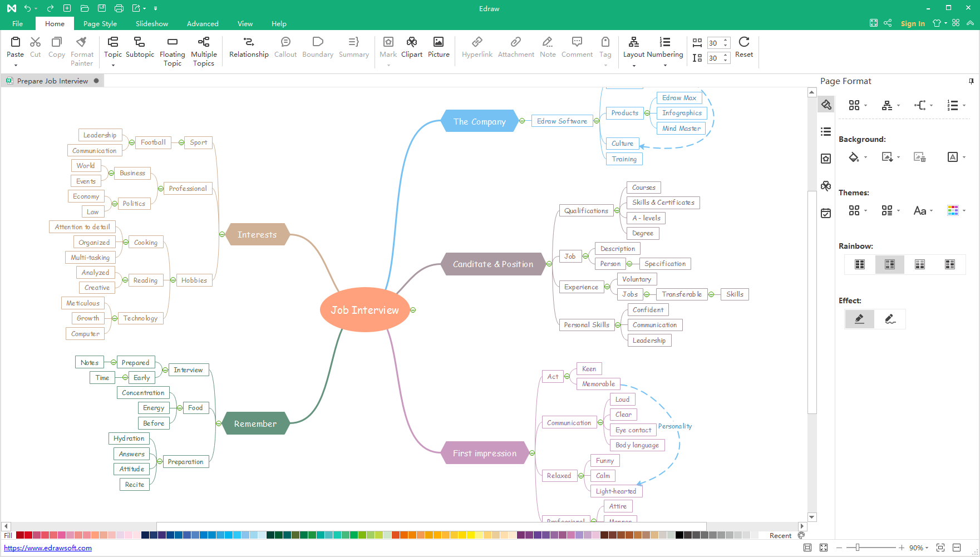The width and height of the screenshot is (980, 557).
Task: Open the edrawsoft.com website link
Action: [48, 548]
